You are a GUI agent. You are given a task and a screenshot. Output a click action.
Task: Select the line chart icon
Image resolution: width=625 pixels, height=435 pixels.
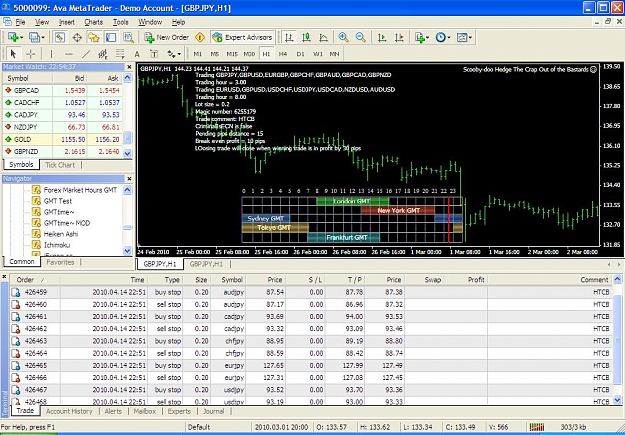(324, 37)
